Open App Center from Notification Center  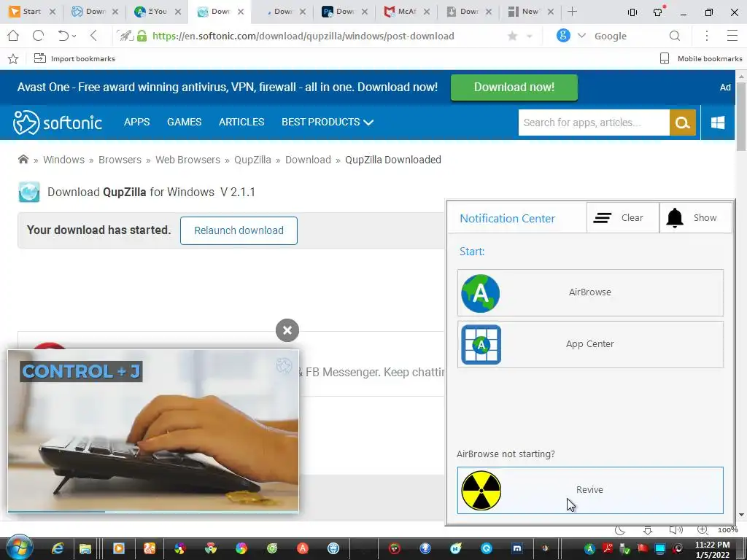[x=590, y=344]
